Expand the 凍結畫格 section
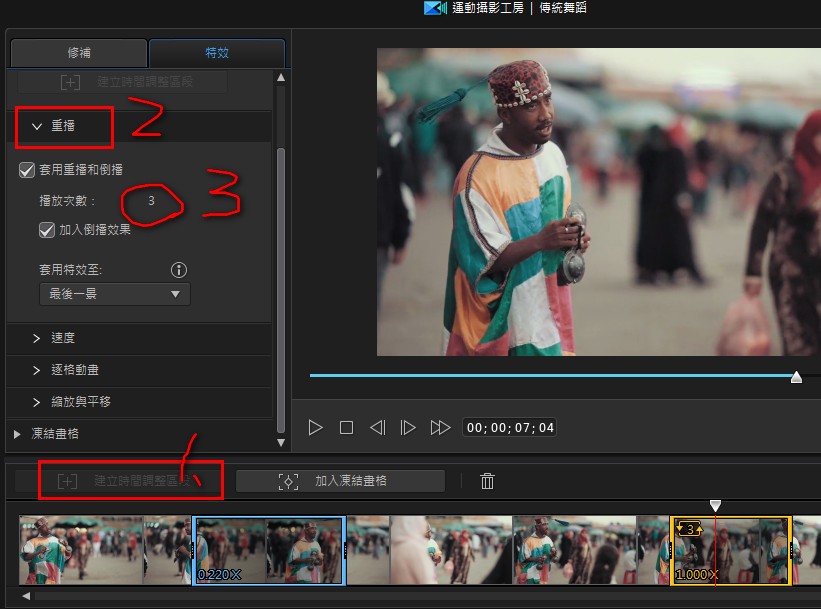Screen dimensions: 821x609 tap(17, 434)
